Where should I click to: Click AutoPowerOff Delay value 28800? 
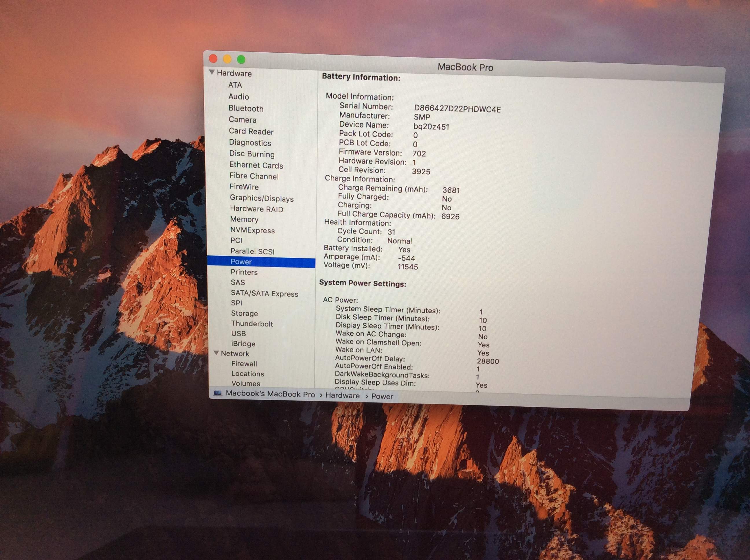(488, 361)
